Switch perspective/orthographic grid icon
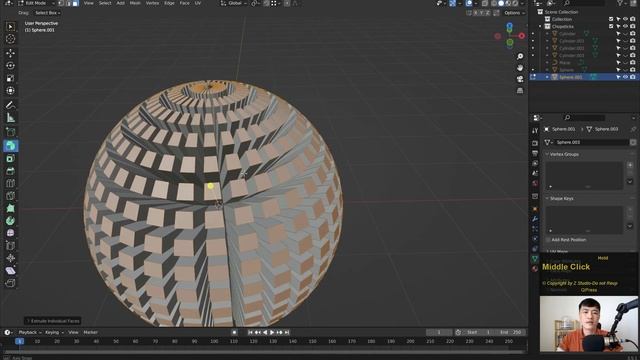Image resolution: width=640 pixels, height=360 pixels. click(x=520, y=91)
